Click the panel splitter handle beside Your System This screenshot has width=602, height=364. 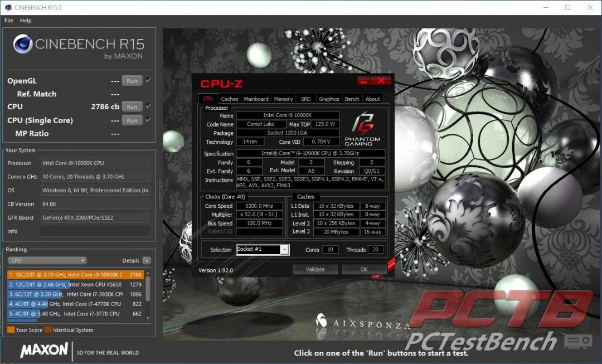click(x=160, y=195)
